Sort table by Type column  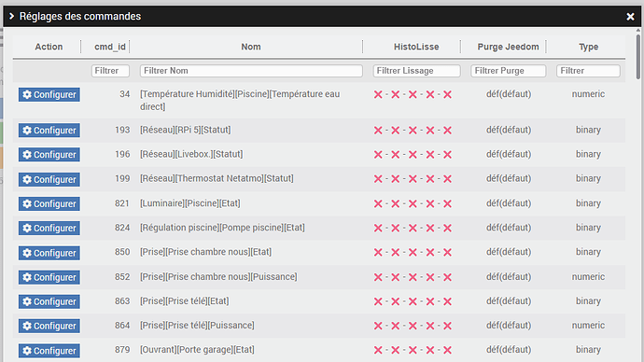coord(588,47)
